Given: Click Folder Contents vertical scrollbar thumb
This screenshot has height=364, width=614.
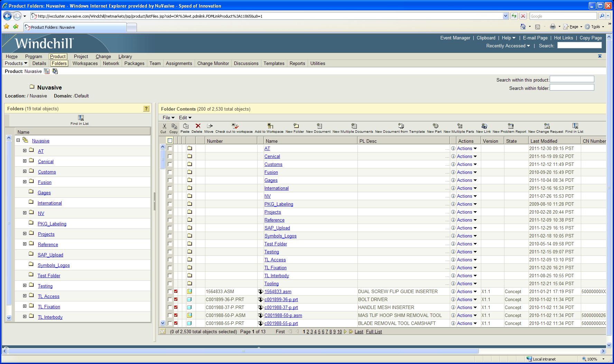Looking at the screenshot, I should point(162,159).
